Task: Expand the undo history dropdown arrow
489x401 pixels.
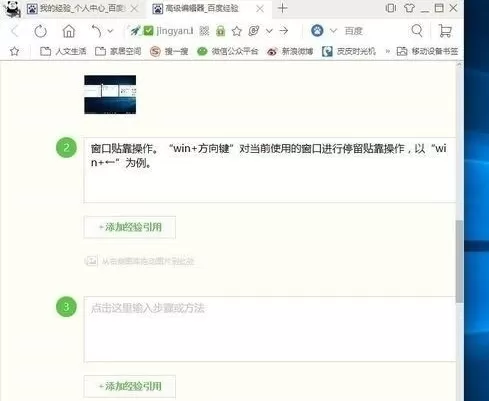Action: (111, 31)
